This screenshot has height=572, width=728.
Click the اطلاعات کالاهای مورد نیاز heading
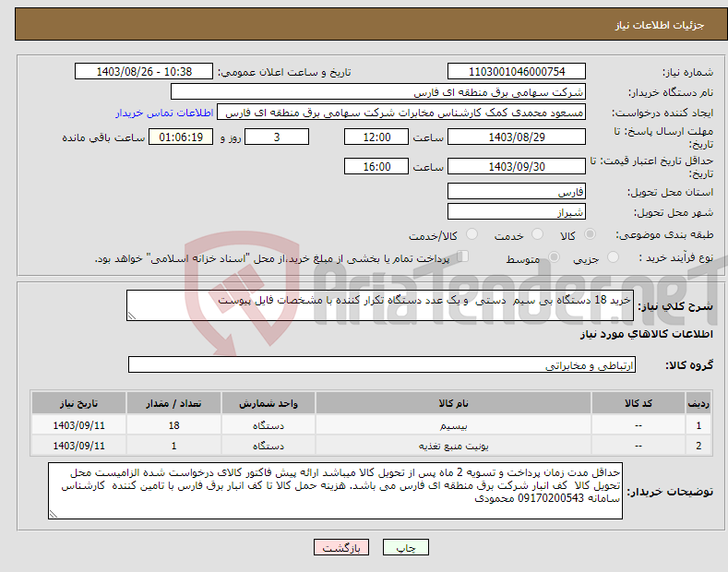click(x=646, y=334)
